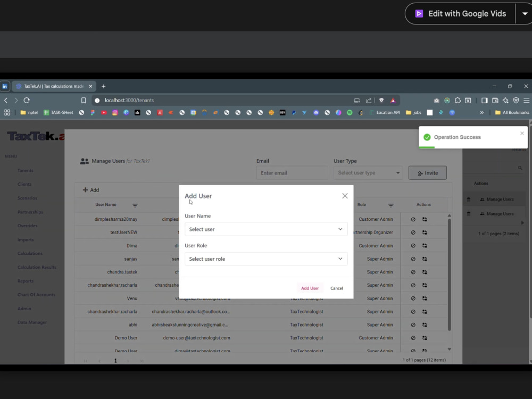Click block icon for testUserNEW row
Screen dimensions: 532x399
click(x=413, y=232)
